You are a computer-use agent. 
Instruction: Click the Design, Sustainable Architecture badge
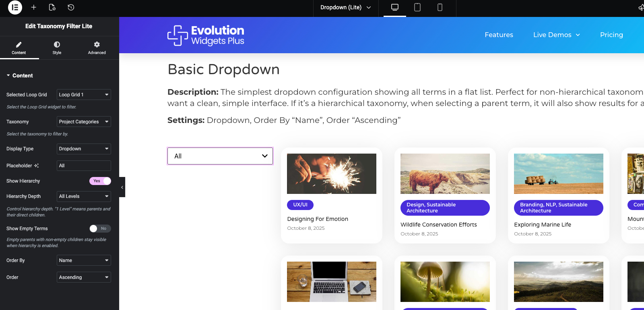click(445, 208)
